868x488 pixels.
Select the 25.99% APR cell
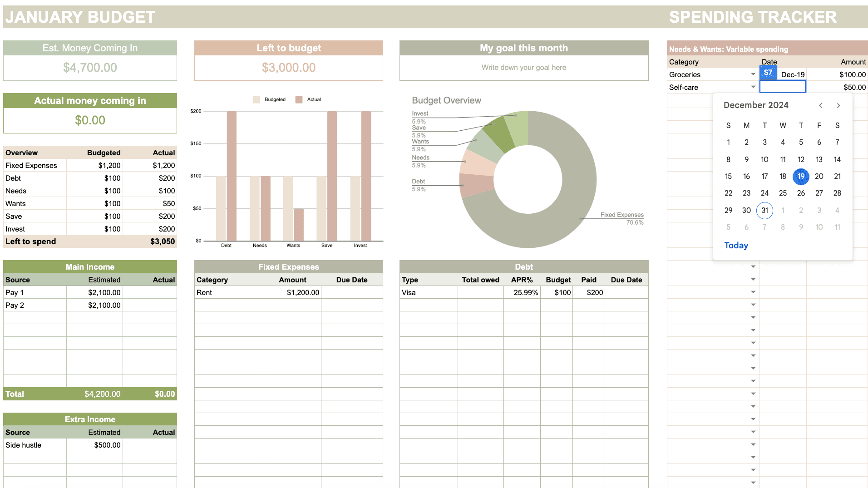tap(522, 293)
